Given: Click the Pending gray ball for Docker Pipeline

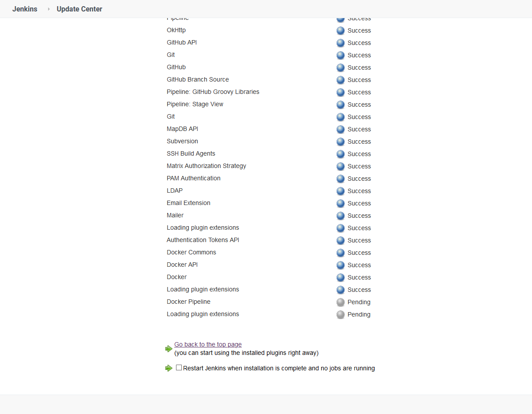Looking at the screenshot, I should click(x=340, y=302).
